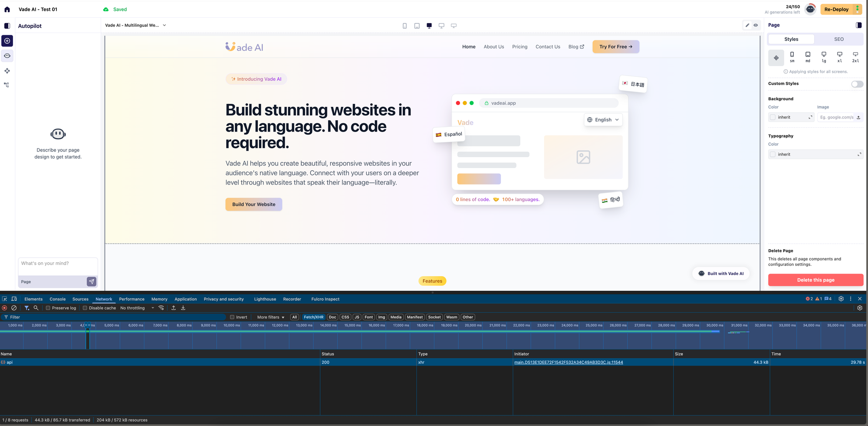
Task: Go to the home dashboard icon
Action: 7,9
